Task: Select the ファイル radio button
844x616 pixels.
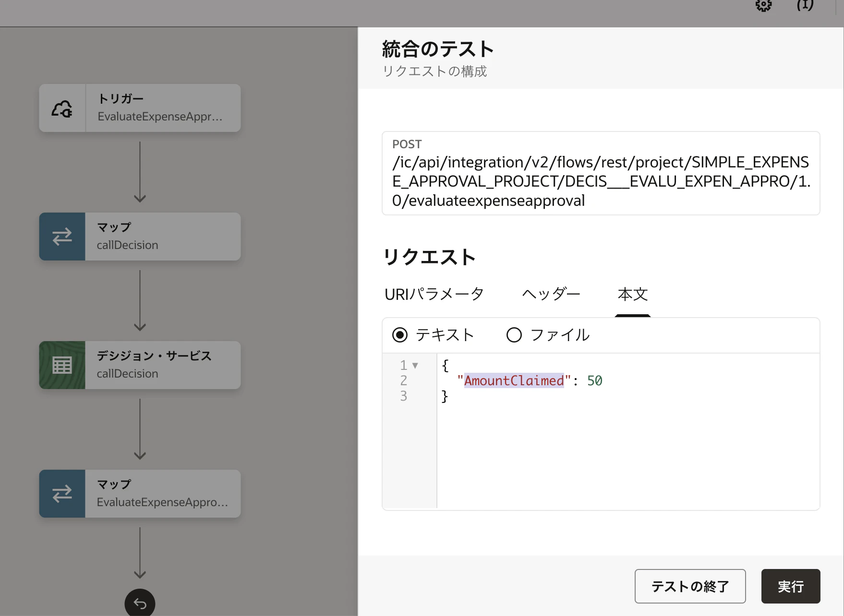Action: pyautogui.click(x=514, y=335)
